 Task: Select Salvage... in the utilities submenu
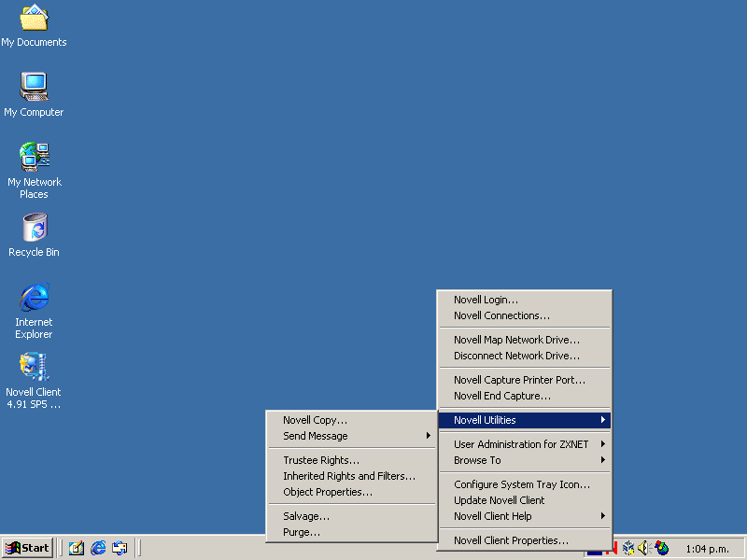[x=352, y=516]
